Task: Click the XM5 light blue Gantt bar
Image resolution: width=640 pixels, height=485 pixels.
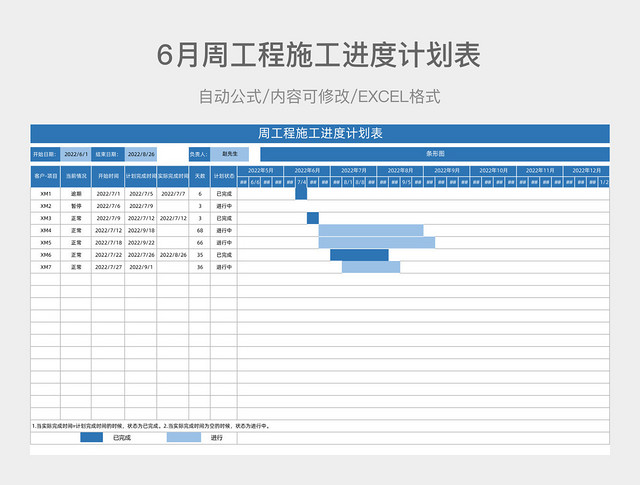Action: click(x=377, y=242)
